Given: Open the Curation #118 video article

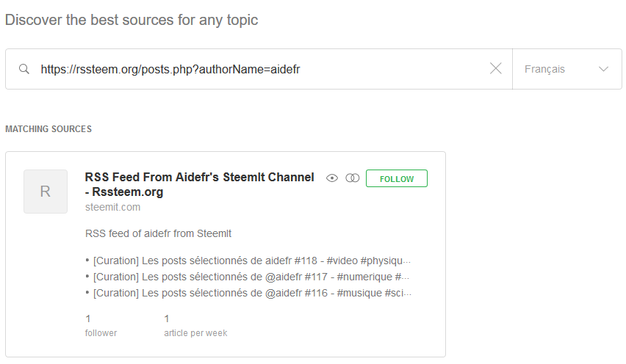Looking at the screenshot, I should (251, 261).
